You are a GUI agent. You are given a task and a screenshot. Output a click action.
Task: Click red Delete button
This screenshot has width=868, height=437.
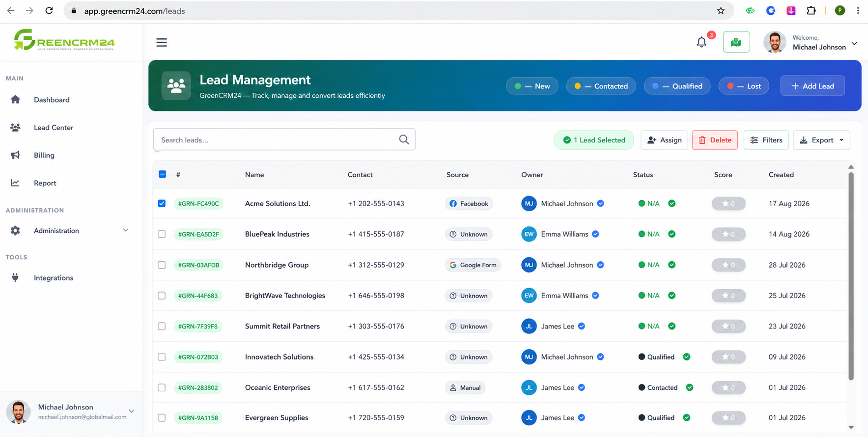tap(715, 140)
